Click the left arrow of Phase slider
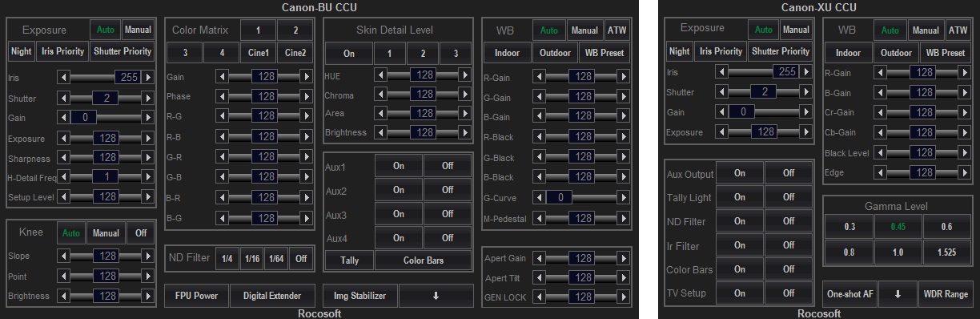980x319 pixels. [x=221, y=96]
